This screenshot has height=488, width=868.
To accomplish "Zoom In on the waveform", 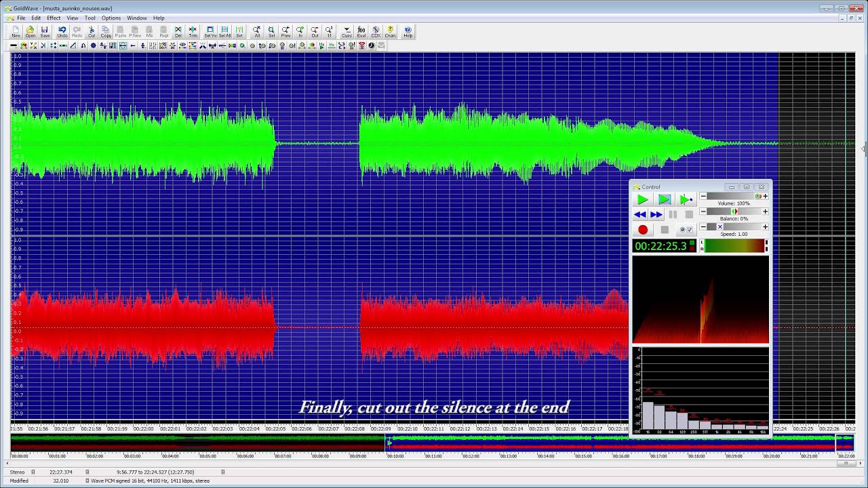I will click(300, 32).
